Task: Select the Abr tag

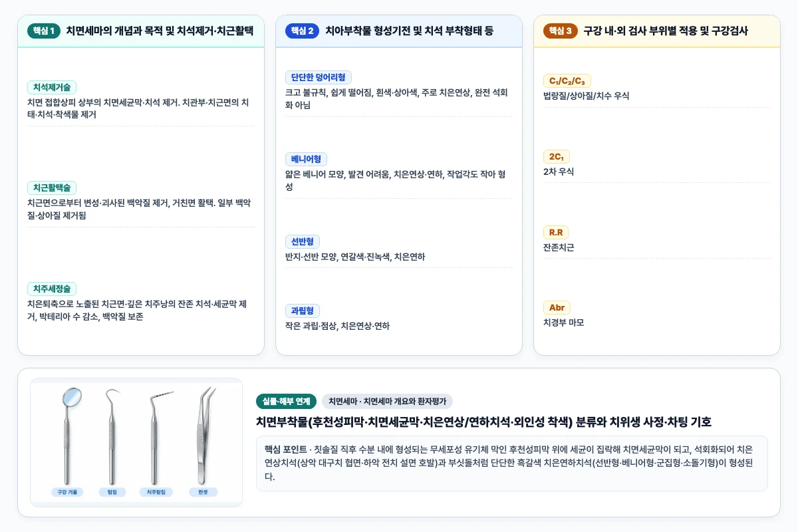Action: [x=557, y=307]
